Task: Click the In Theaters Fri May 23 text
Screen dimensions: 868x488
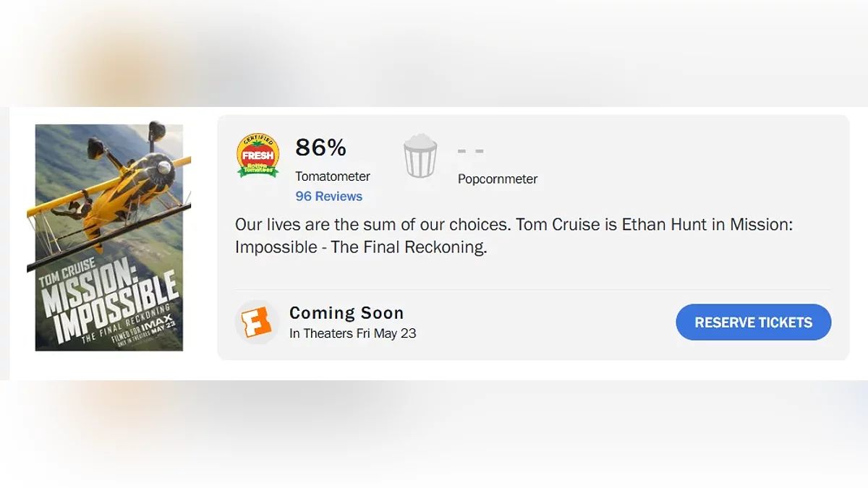Action: (352, 333)
